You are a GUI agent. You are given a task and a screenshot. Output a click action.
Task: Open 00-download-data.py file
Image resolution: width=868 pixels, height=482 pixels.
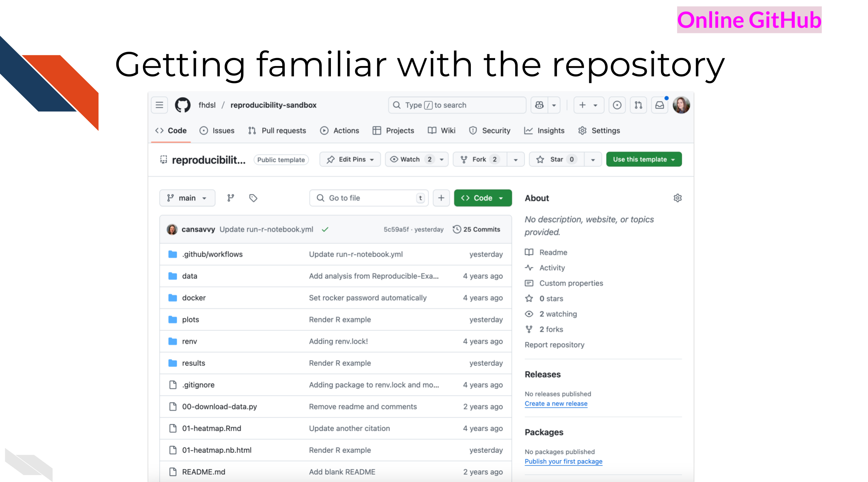(219, 407)
